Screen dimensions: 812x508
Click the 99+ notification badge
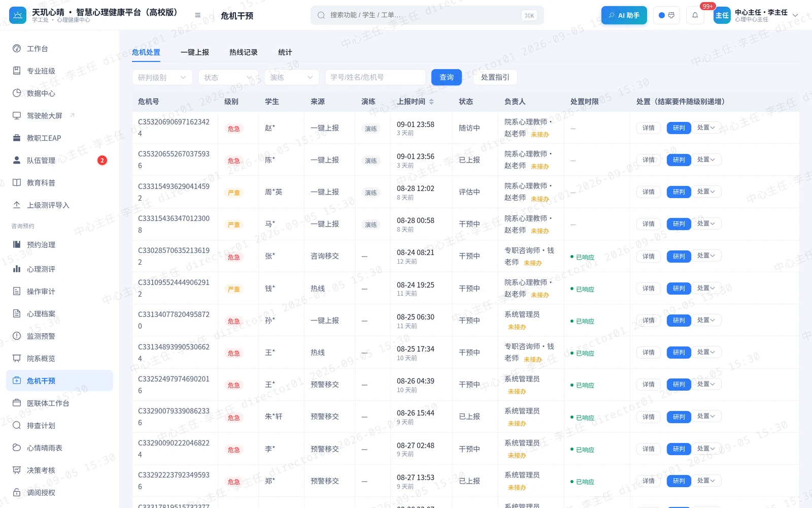click(707, 6)
